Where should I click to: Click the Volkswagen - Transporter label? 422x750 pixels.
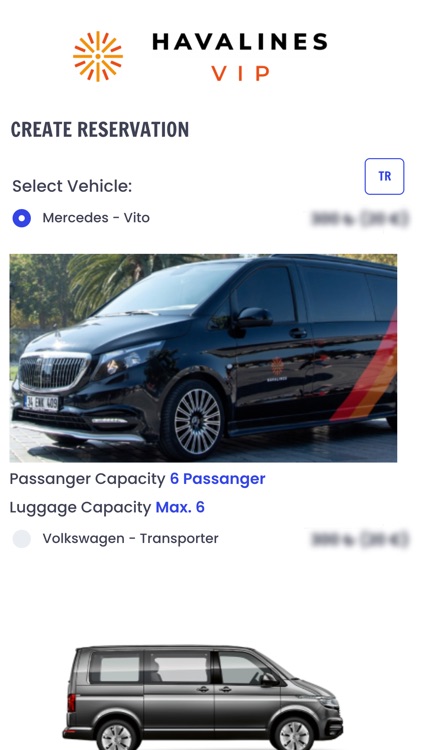click(x=130, y=538)
